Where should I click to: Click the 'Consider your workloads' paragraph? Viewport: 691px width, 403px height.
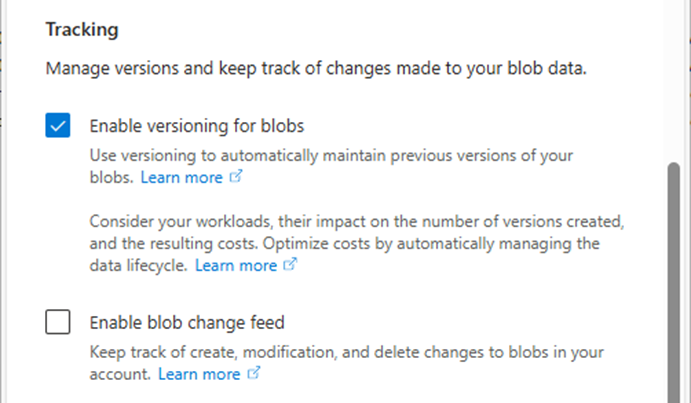(x=360, y=221)
